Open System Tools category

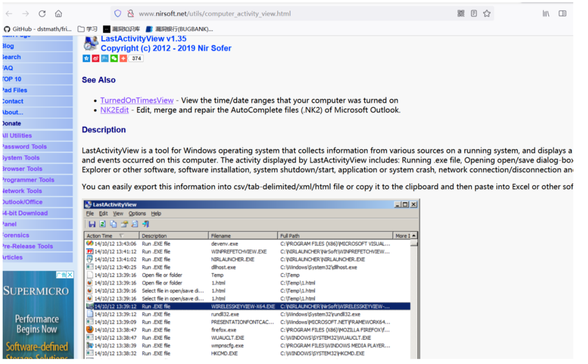[37, 158]
